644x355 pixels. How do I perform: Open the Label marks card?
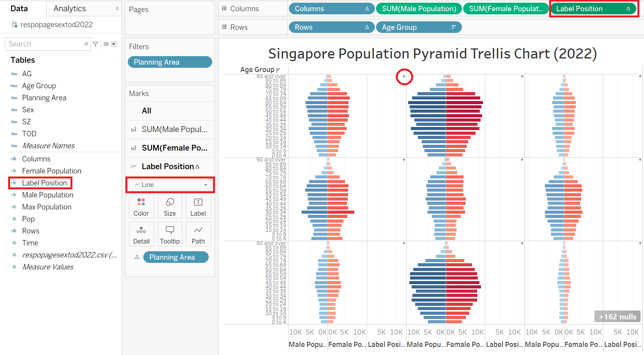pos(198,206)
